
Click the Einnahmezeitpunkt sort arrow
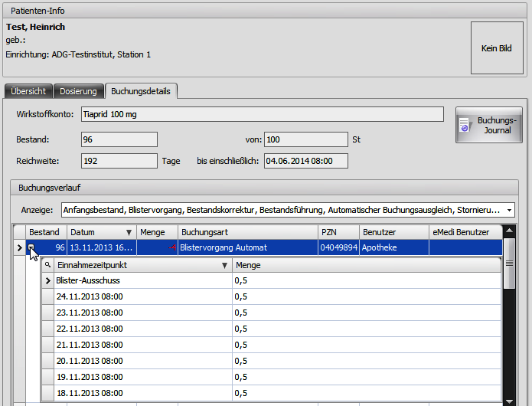click(224, 266)
